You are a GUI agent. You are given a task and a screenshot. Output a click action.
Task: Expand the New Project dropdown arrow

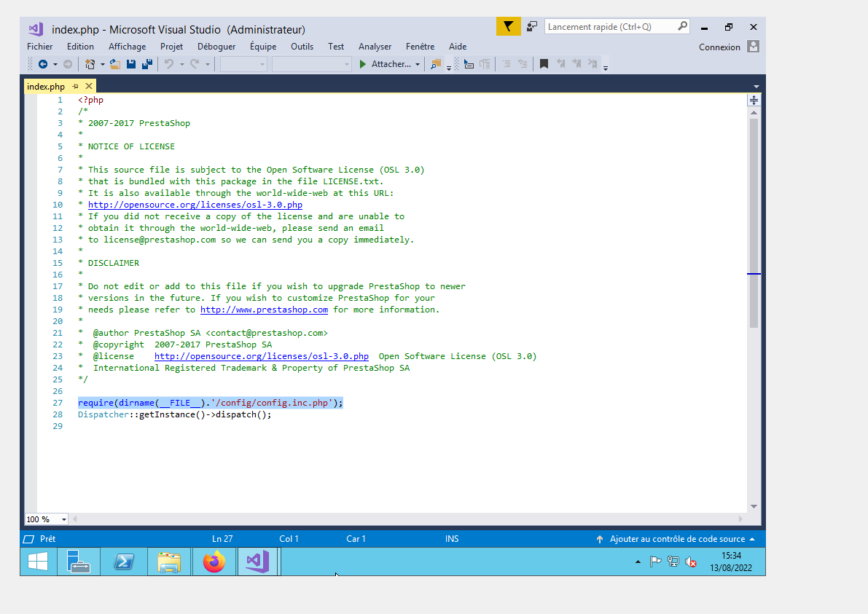click(103, 65)
